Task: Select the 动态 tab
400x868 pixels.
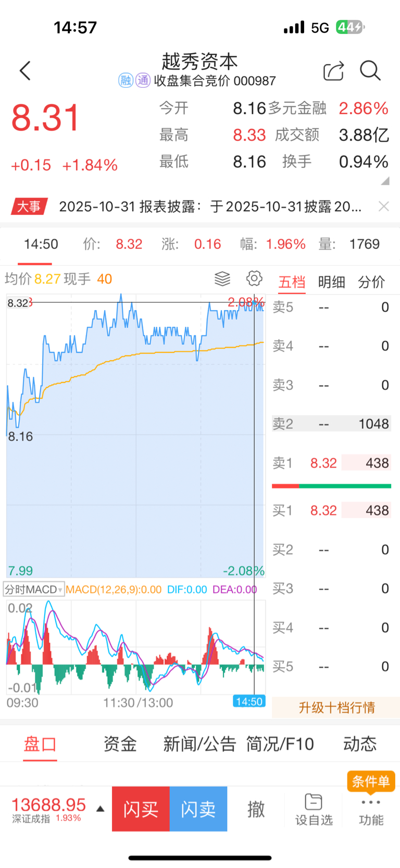Action: point(360,744)
